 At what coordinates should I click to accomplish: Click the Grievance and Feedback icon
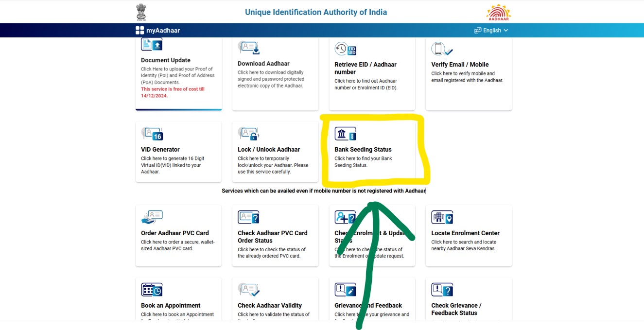click(346, 290)
